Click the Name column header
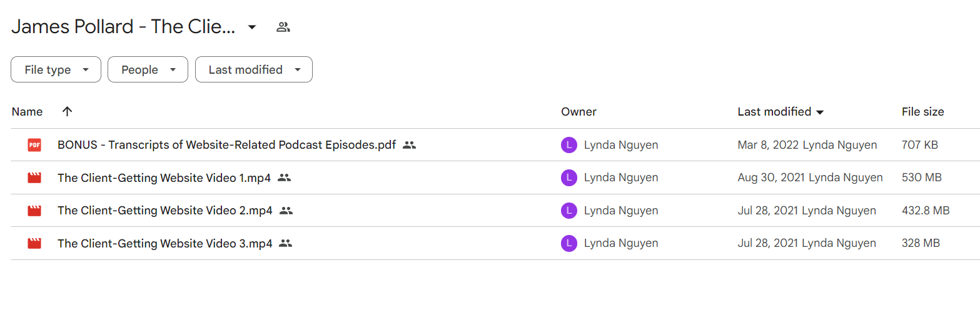Image resolution: width=980 pixels, height=310 pixels. [27, 112]
